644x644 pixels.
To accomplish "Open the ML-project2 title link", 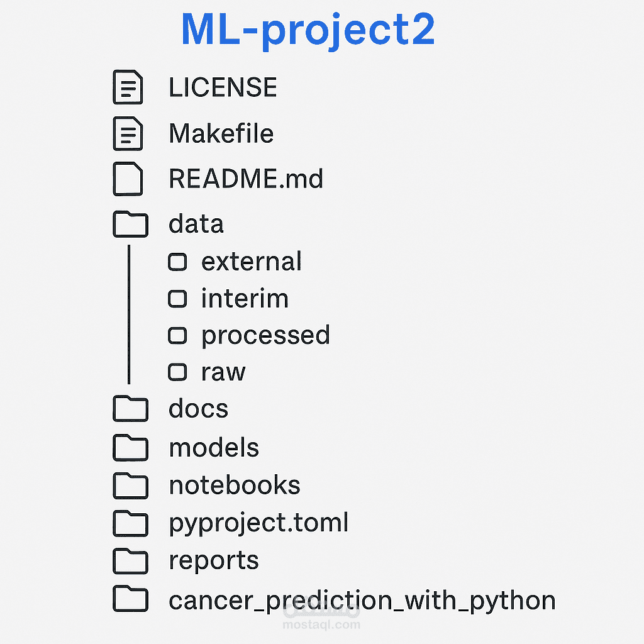I will 308,29.
